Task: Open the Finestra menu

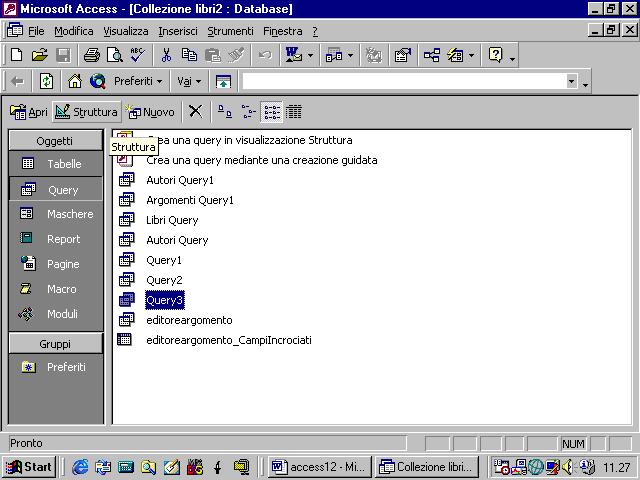Action: [283, 31]
